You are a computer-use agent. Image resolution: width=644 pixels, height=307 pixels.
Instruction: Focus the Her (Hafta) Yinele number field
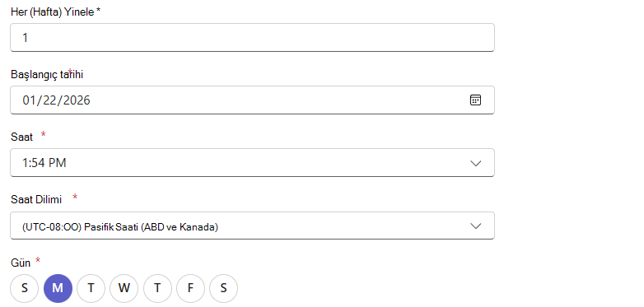click(x=252, y=37)
